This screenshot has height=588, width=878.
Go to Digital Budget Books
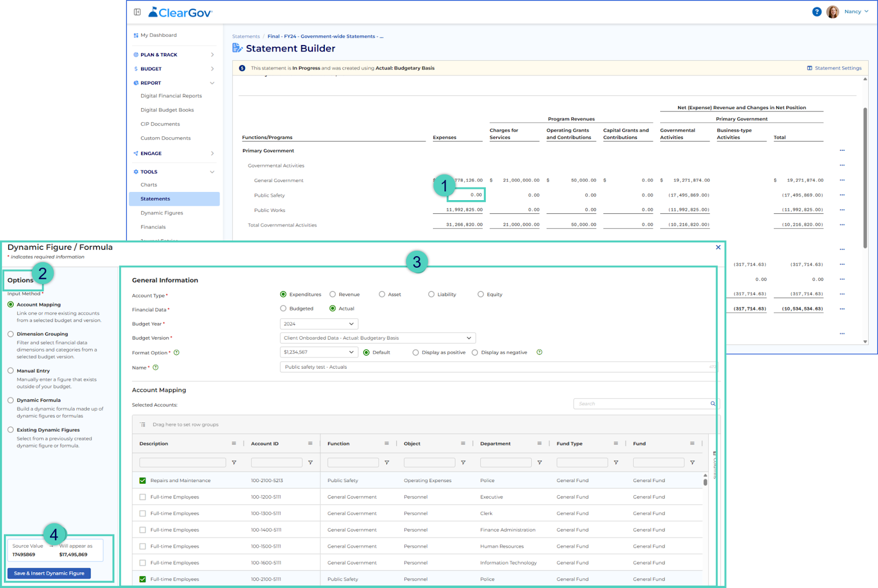pos(167,110)
